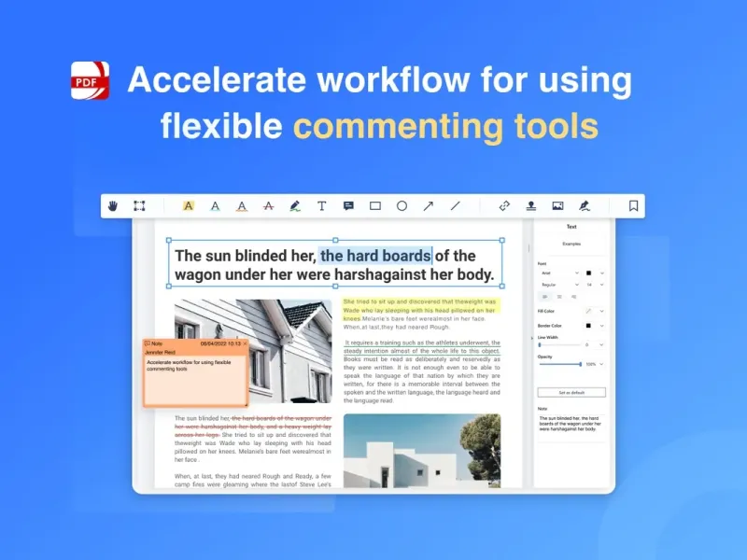
Task: Select the Hand pan tool
Action: [112, 205]
